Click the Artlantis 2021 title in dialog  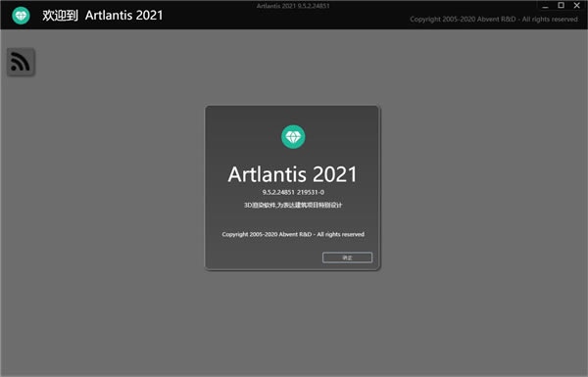pos(292,174)
